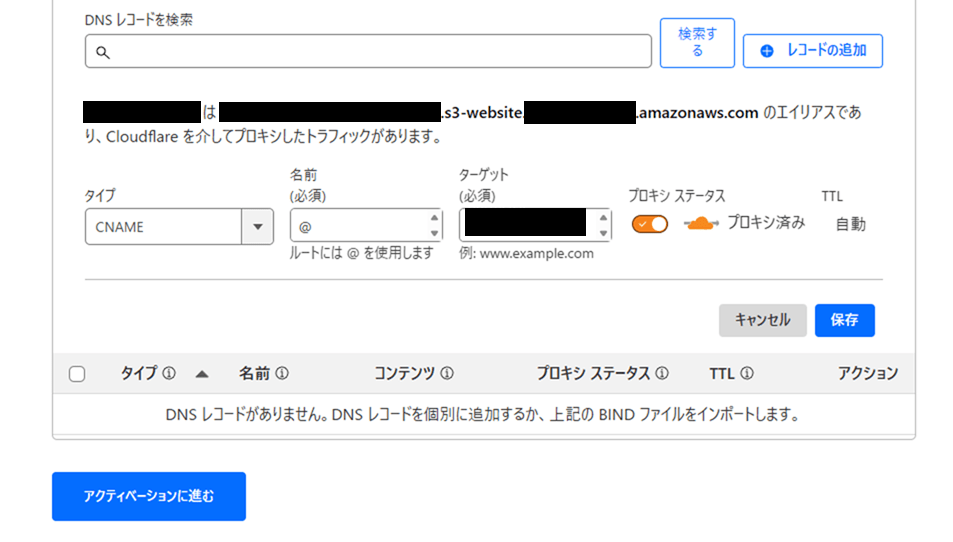Click the 名前 field up stepper arrow
This screenshot has width=953, height=542.
tap(434, 218)
